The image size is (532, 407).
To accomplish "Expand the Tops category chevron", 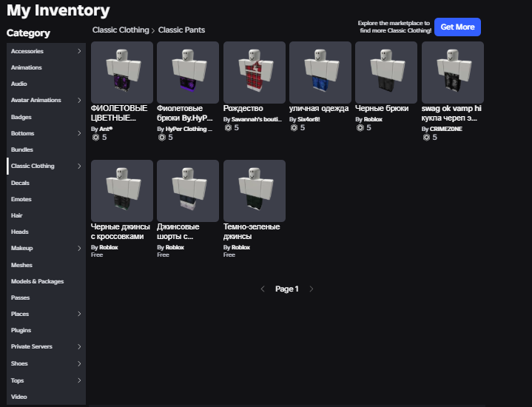I will (79, 380).
